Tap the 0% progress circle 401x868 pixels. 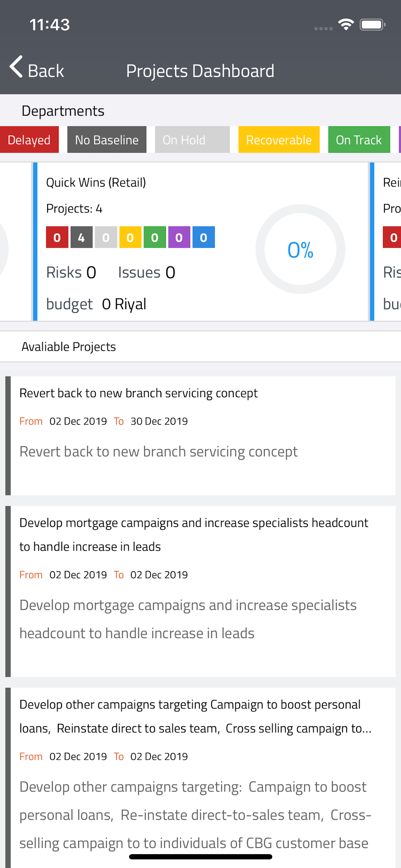coord(300,249)
